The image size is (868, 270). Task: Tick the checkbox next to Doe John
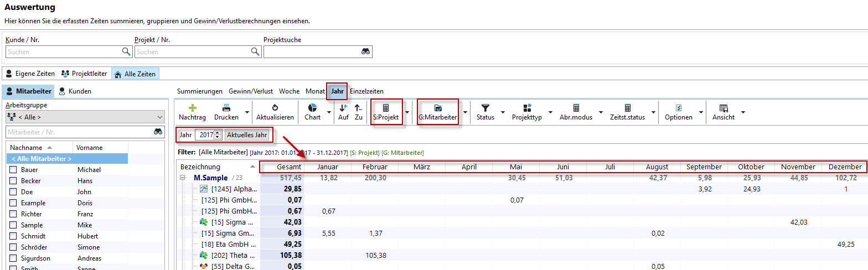(x=13, y=192)
